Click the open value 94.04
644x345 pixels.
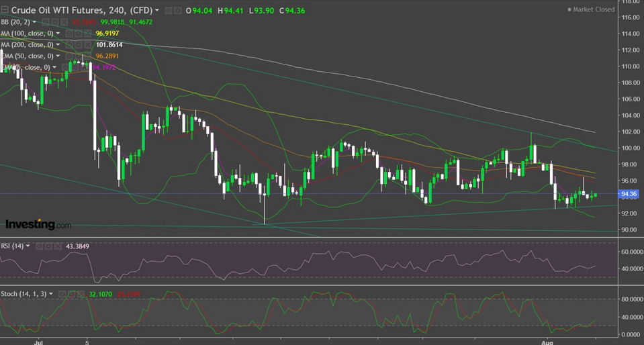(x=202, y=11)
